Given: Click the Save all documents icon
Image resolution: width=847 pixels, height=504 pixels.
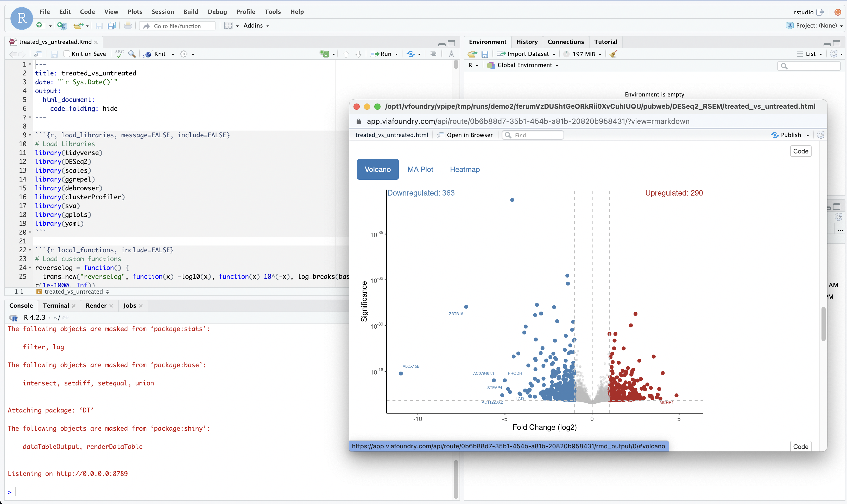Looking at the screenshot, I should [112, 26].
